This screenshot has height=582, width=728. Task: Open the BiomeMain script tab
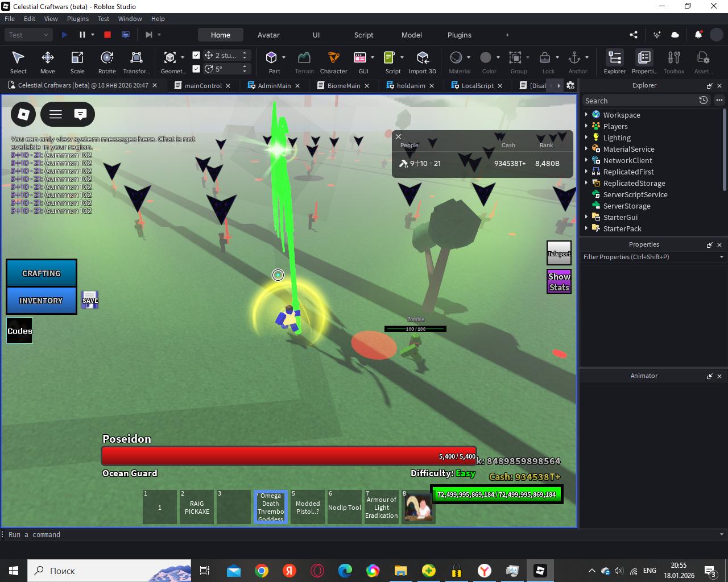(x=344, y=86)
